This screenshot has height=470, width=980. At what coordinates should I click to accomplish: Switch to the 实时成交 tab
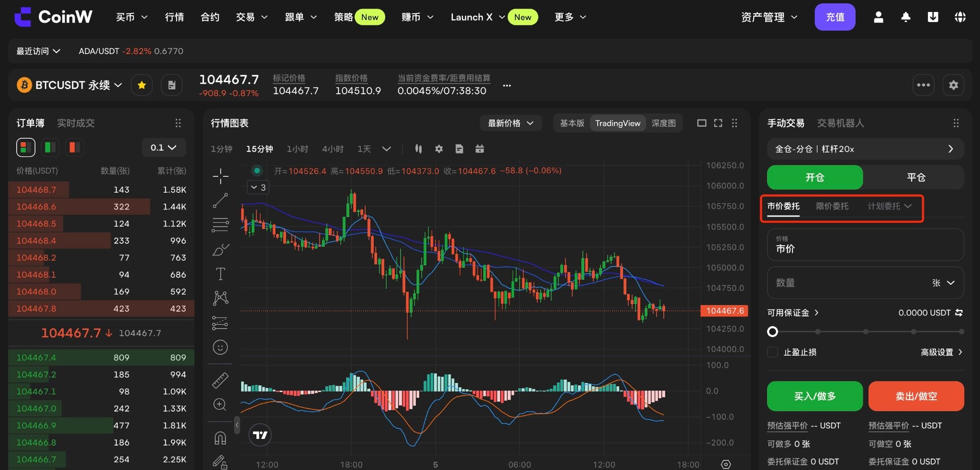(76, 123)
